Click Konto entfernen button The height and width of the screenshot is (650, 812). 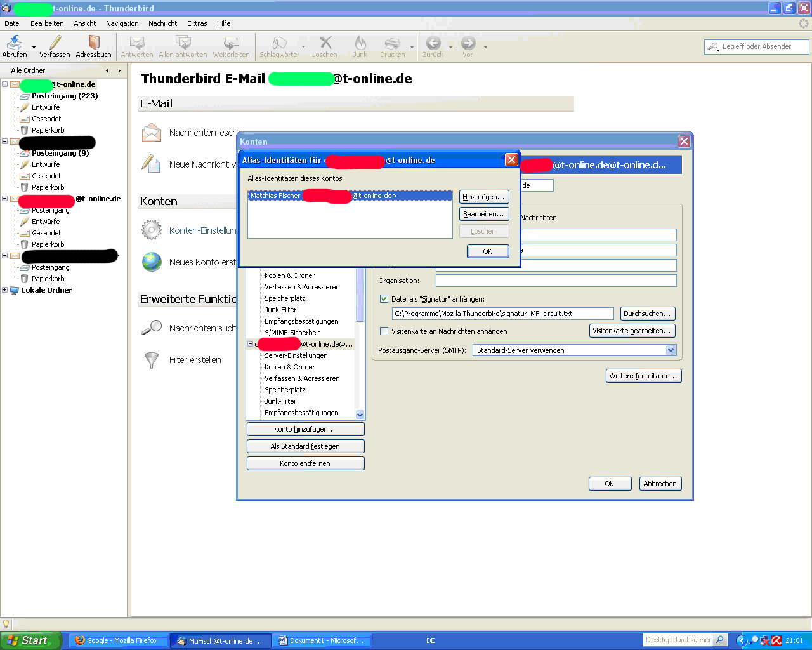305,463
